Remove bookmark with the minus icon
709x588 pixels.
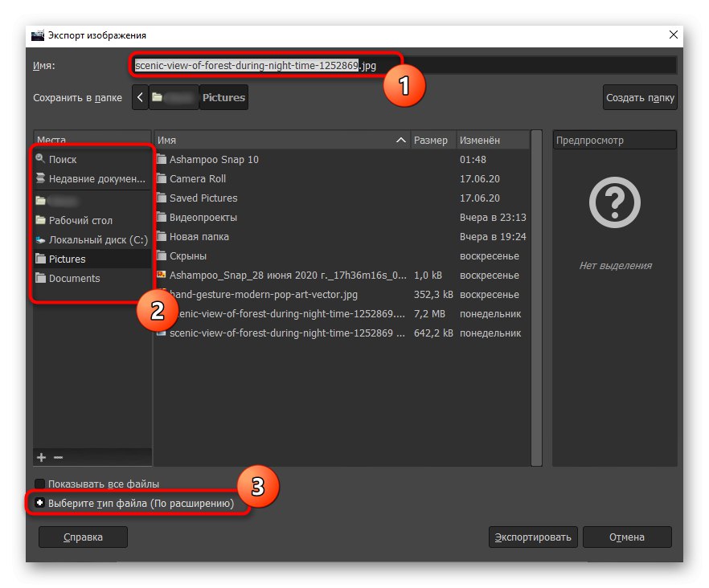click(x=59, y=457)
